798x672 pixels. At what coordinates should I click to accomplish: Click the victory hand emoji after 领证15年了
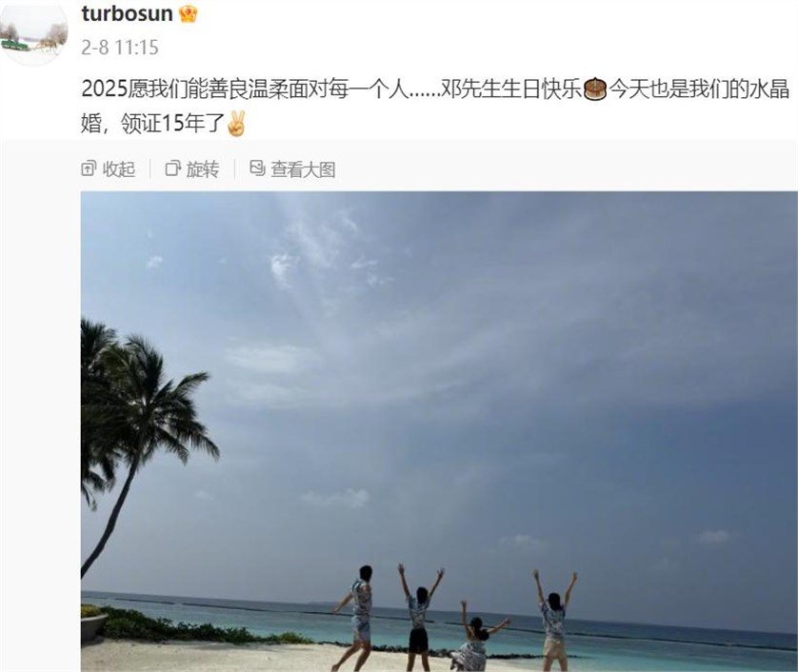click(x=235, y=124)
